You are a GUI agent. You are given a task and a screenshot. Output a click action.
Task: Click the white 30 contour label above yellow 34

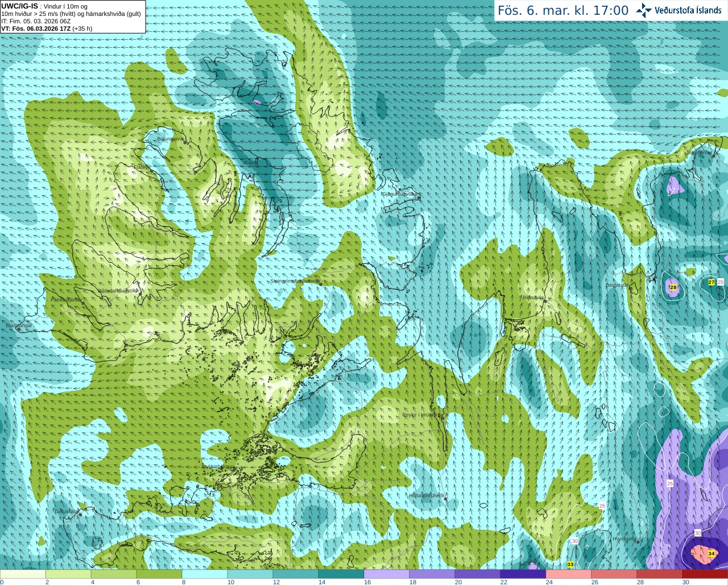click(698, 533)
